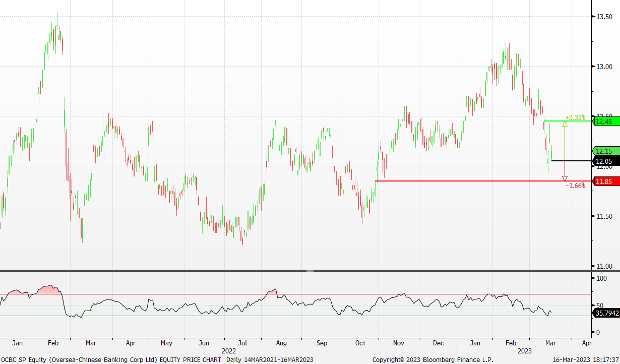
Task: Click the 11.50 price axis label
Action: pos(604,216)
